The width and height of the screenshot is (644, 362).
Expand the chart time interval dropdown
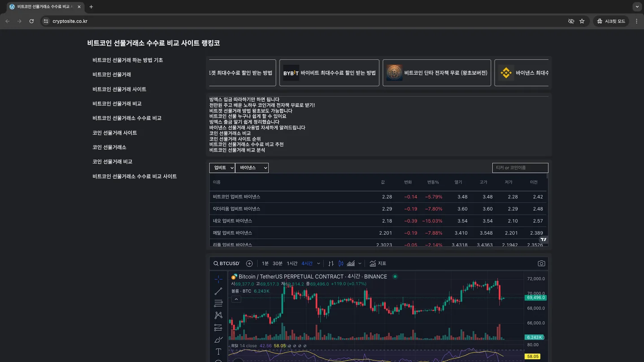[x=318, y=263]
